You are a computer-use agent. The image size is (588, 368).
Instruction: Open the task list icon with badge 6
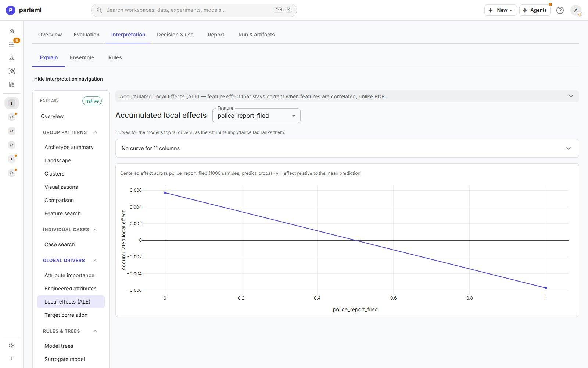point(12,45)
